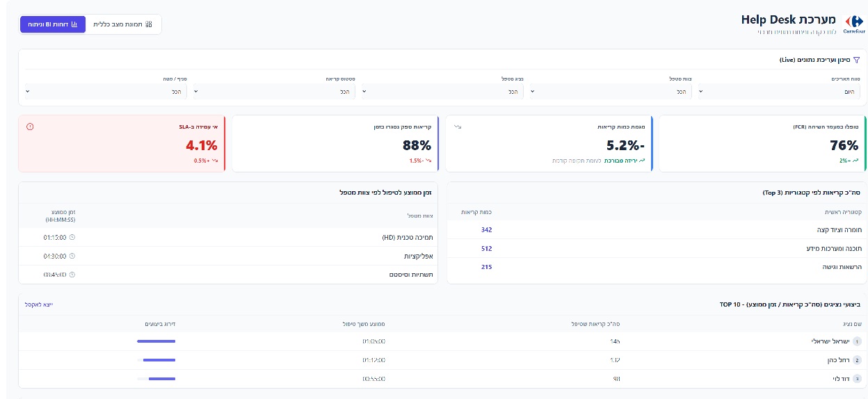Click rank badge 2 beside רחל כהן
This screenshot has width=868, height=399.
tap(857, 360)
